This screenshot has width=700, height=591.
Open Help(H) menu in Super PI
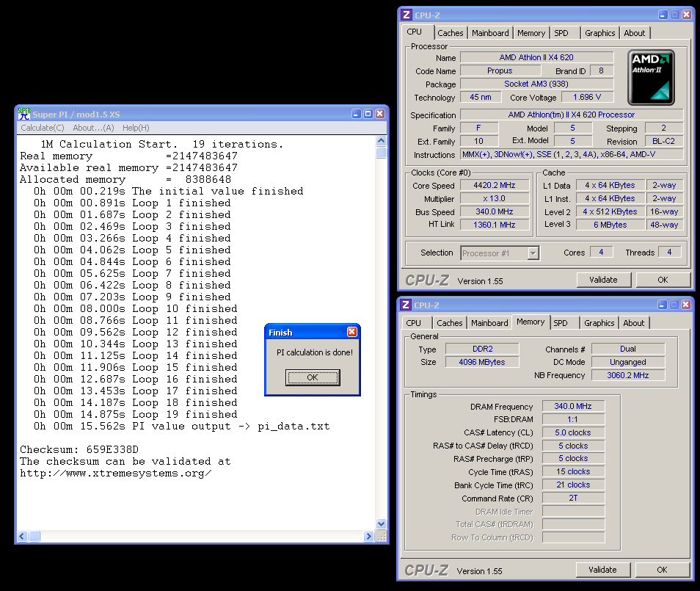tap(136, 128)
